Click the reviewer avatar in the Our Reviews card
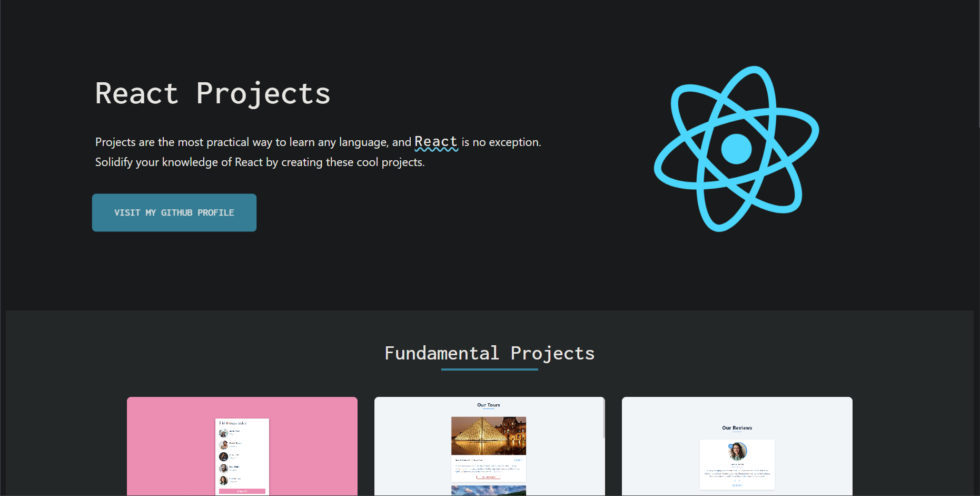 click(737, 451)
